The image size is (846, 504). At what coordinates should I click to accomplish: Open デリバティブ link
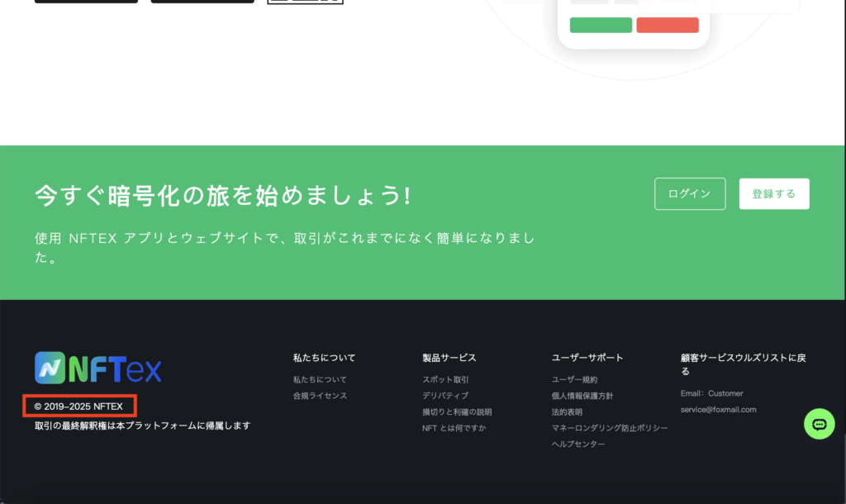445,396
